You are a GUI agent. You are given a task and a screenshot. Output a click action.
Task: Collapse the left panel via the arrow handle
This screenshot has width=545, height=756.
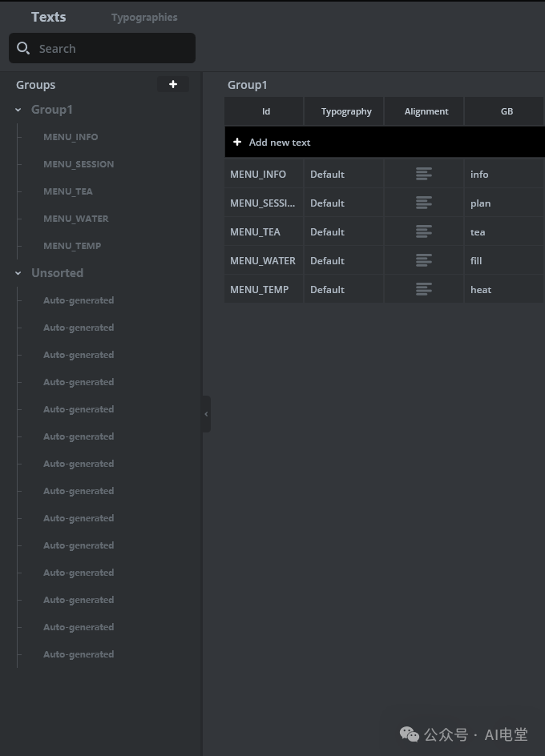pyautogui.click(x=206, y=414)
